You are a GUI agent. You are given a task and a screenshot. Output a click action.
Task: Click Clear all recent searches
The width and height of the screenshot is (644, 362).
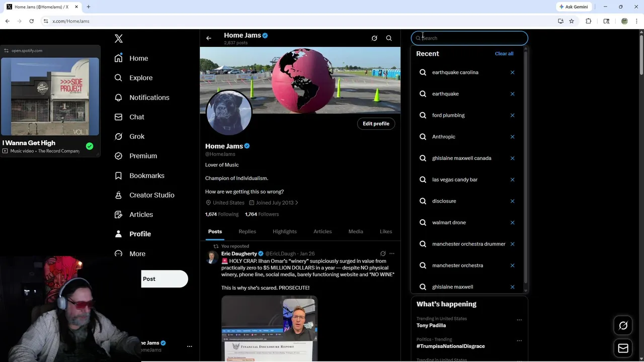tap(504, 54)
